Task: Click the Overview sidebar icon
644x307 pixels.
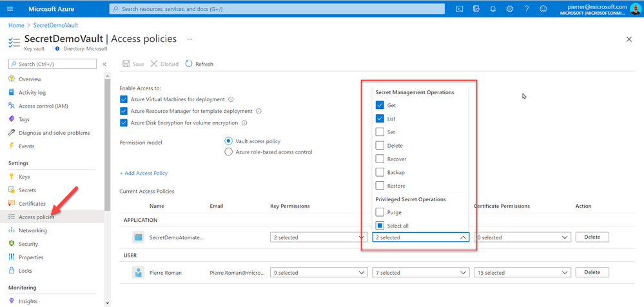Action: click(x=12, y=79)
